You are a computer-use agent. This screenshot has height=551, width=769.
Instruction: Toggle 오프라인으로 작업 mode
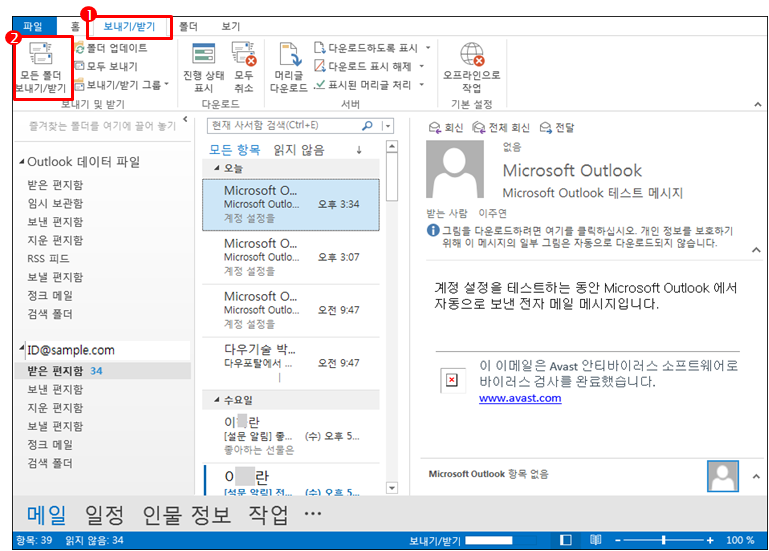click(471, 67)
